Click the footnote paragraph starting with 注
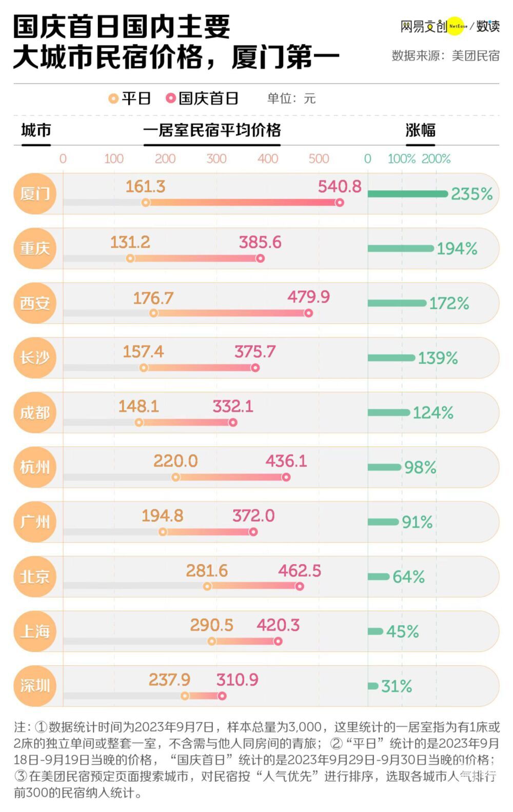The image size is (513, 812). [x=256, y=760]
